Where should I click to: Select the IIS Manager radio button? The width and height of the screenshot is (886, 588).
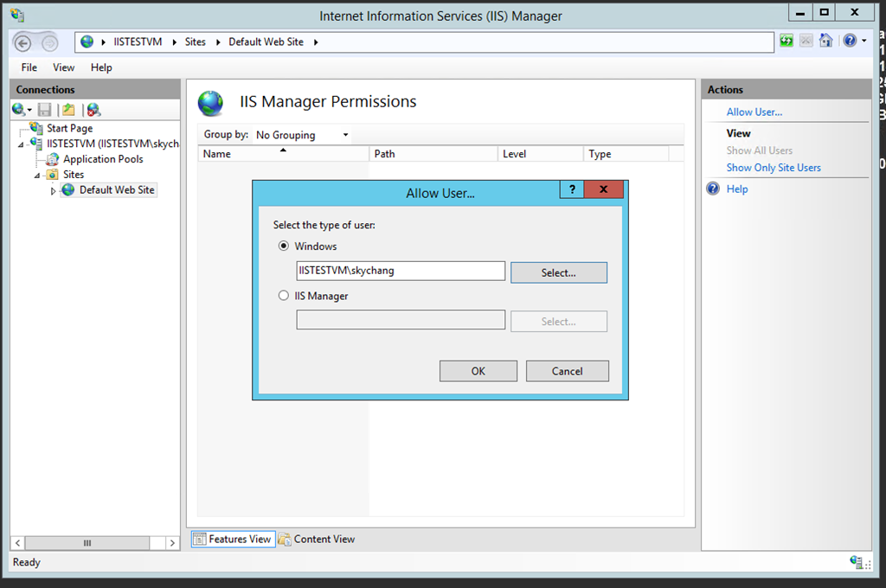[284, 296]
